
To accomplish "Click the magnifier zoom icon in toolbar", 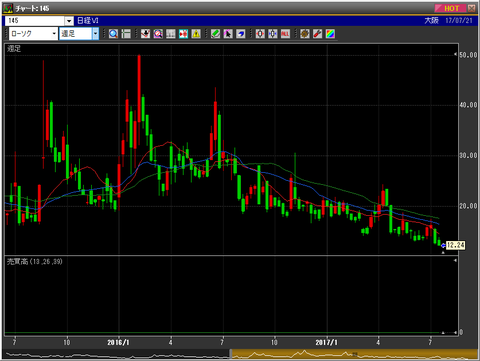I will (113, 34).
